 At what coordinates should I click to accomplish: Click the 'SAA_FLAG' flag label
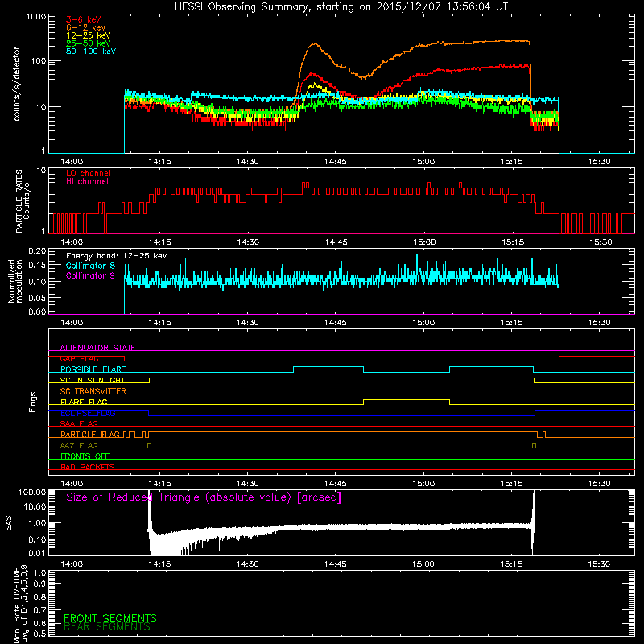(x=79, y=423)
